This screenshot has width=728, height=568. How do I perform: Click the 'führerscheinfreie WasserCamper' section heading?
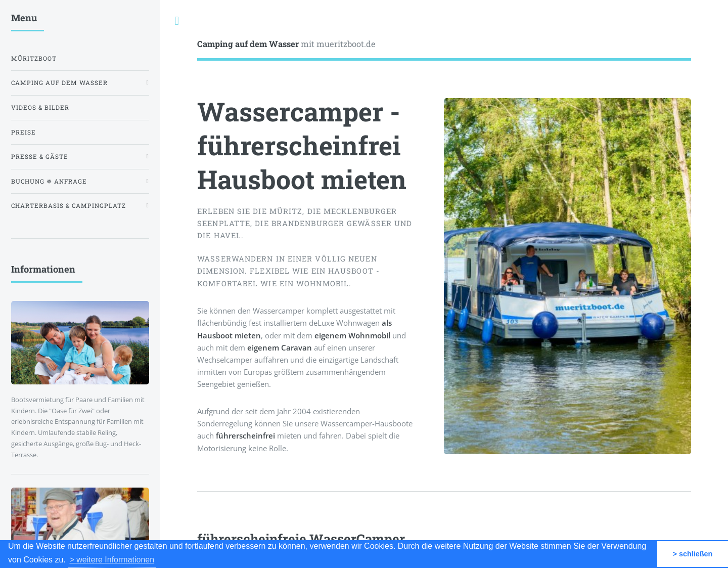point(301,536)
